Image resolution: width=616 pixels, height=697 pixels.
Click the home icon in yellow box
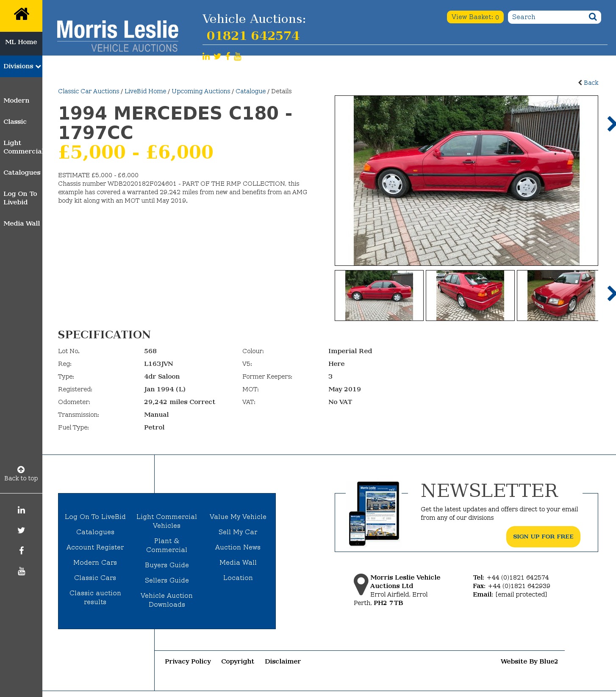click(21, 14)
